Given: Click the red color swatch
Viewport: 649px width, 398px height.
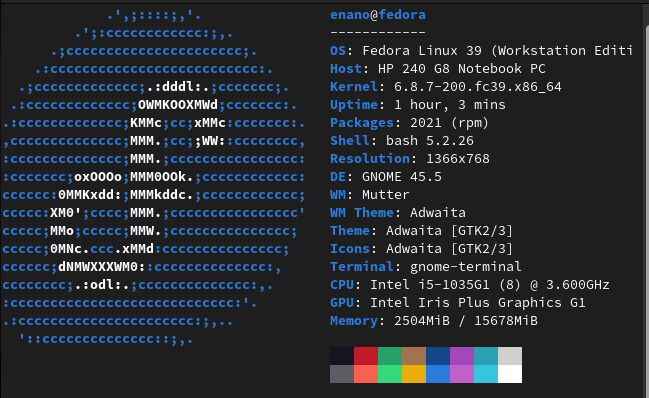Looking at the screenshot, I should (366, 356).
